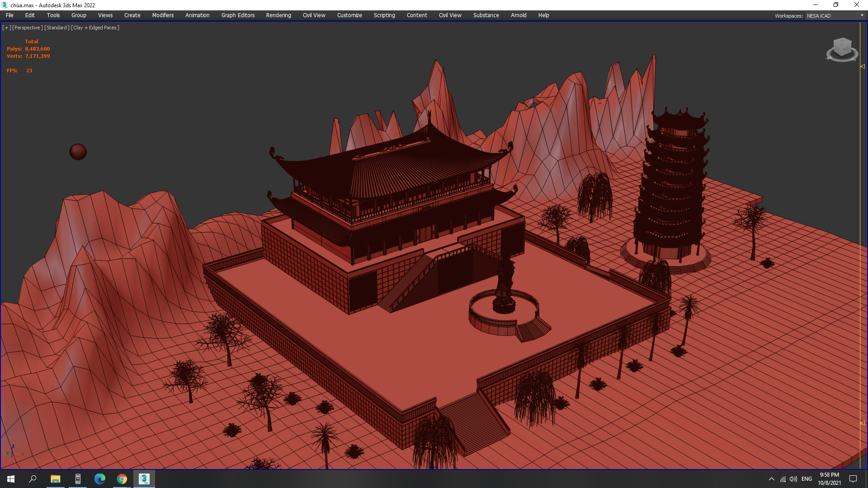Open the Rendering menu

coord(278,15)
